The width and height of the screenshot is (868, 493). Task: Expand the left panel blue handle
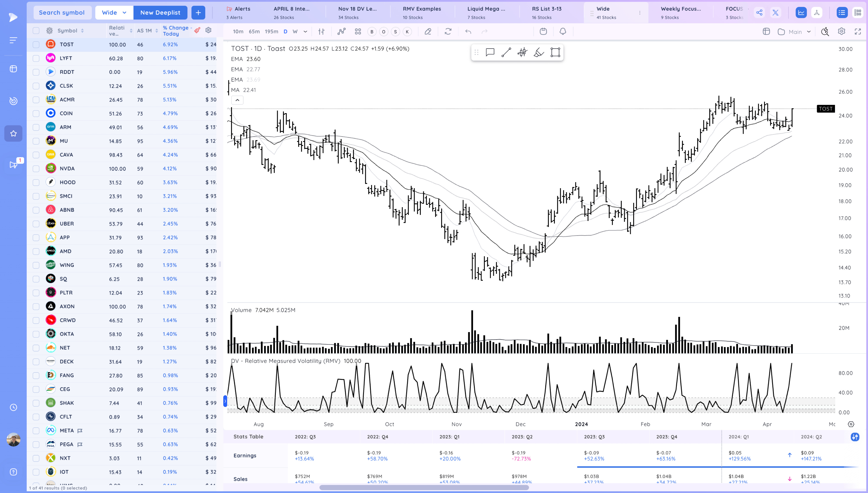click(x=225, y=401)
